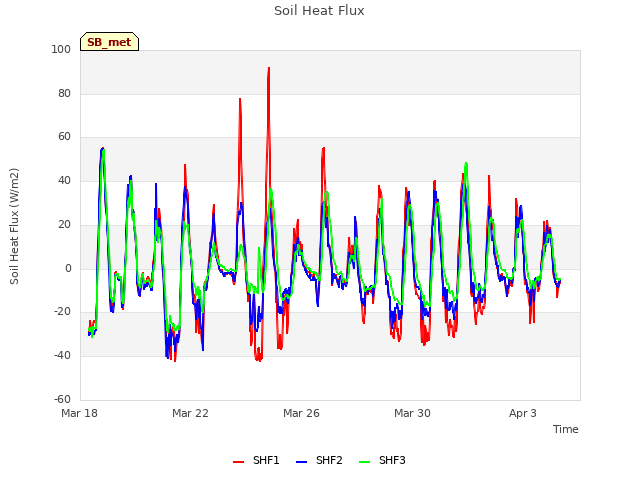This screenshot has height=480, width=640.
Task: Click the 60 y-axis tick label
Action: pos(64,137)
